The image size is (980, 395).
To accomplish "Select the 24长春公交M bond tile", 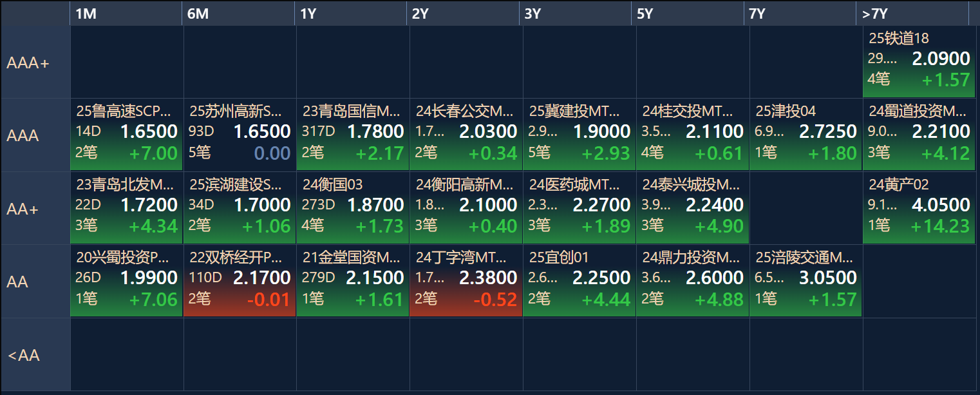I will pyautogui.click(x=466, y=135).
